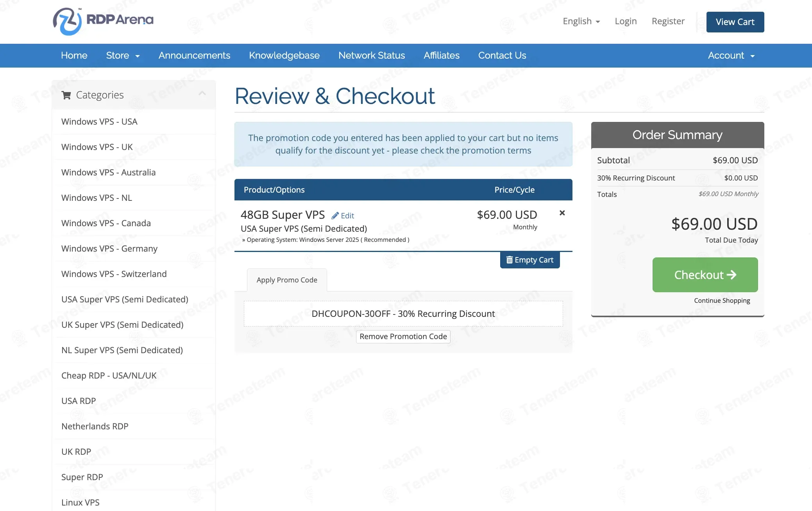
Task: Click the Empty Cart button
Action: coord(530,260)
